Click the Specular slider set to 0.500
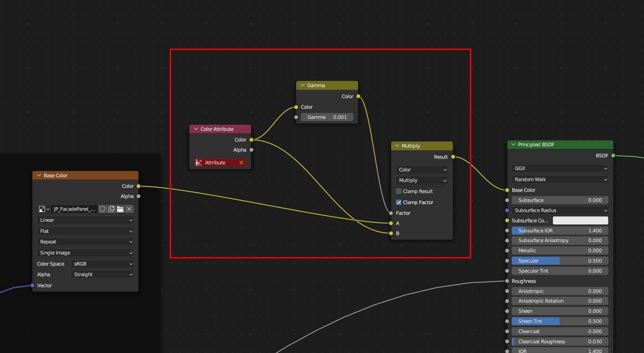644x353 pixels. pyautogui.click(x=560, y=261)
